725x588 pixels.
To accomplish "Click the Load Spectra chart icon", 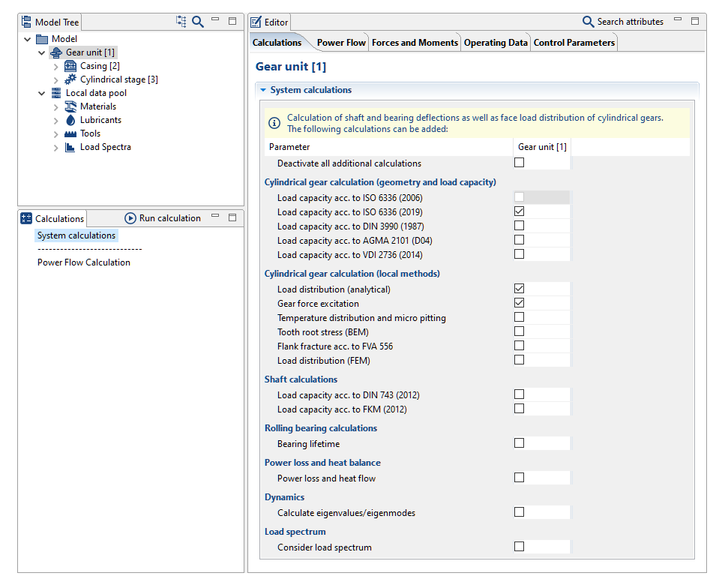I will pos(71,147).
